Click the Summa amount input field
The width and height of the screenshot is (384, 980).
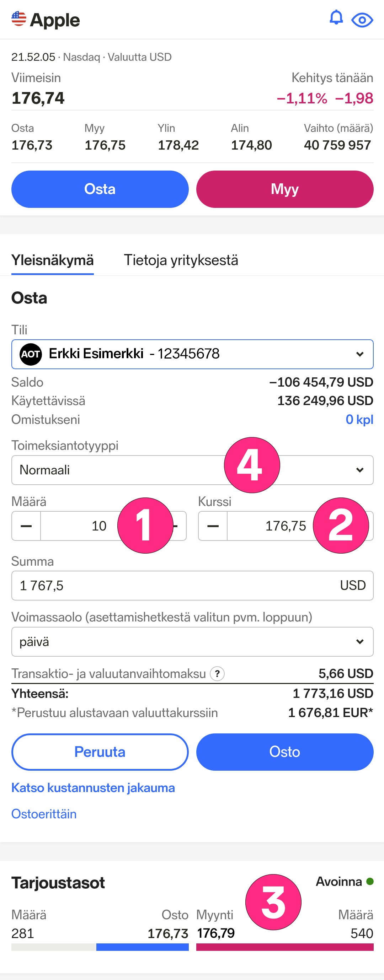[192, 586]
